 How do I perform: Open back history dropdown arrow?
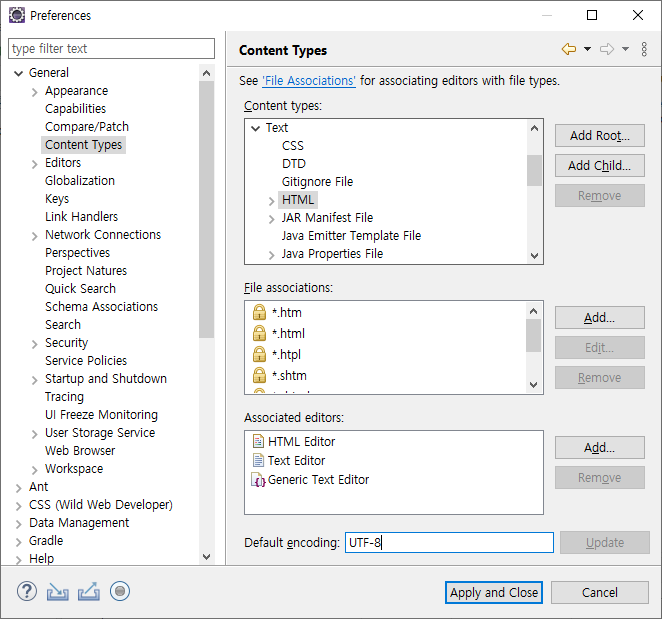(x=587, y=49)
